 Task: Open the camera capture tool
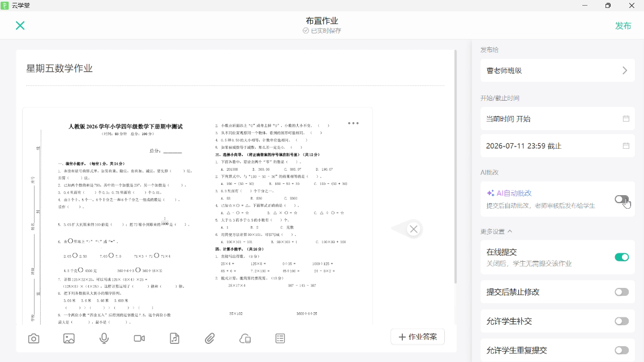tap(34, 339)
